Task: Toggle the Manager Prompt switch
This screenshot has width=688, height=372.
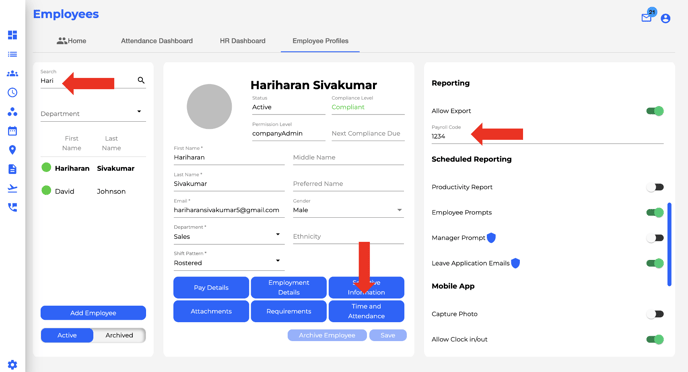Action: [655, 238]
